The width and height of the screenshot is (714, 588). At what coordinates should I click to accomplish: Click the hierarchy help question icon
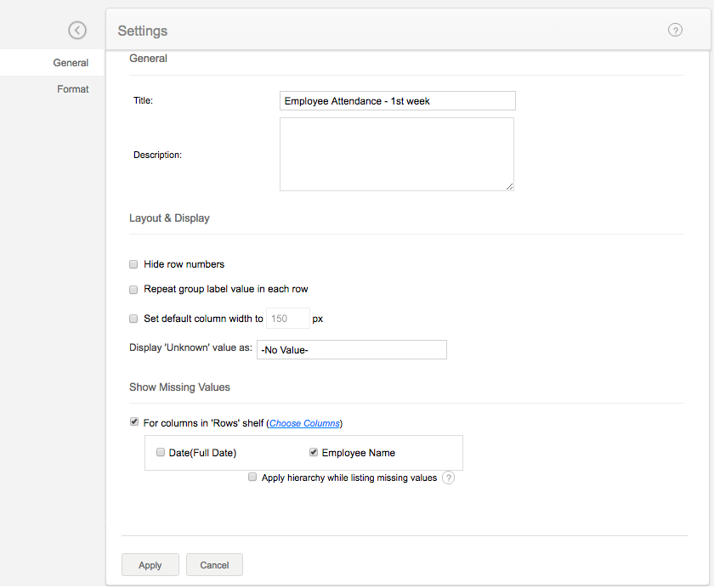449,478
